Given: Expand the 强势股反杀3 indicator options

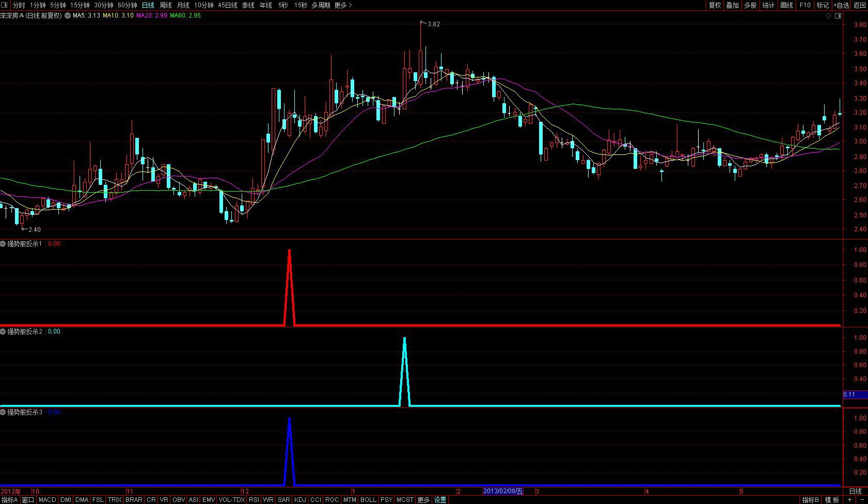Looking at the screenshot, I should (x=3, y=412).
